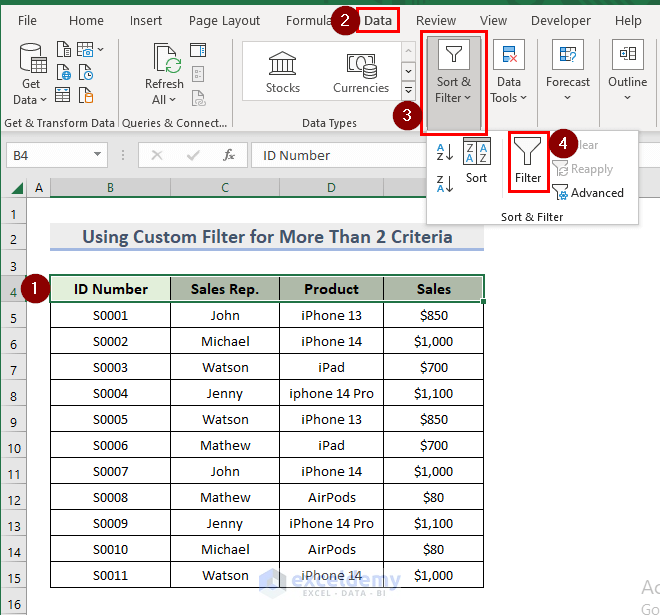The height and width of the screenshot is (615, 660).
Task: Click the Sort Z to A icon
Action: pos(445,183)
